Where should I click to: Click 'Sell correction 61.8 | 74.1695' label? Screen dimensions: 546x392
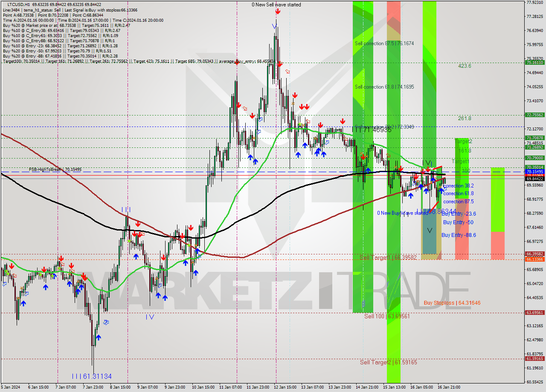[384, 87]
